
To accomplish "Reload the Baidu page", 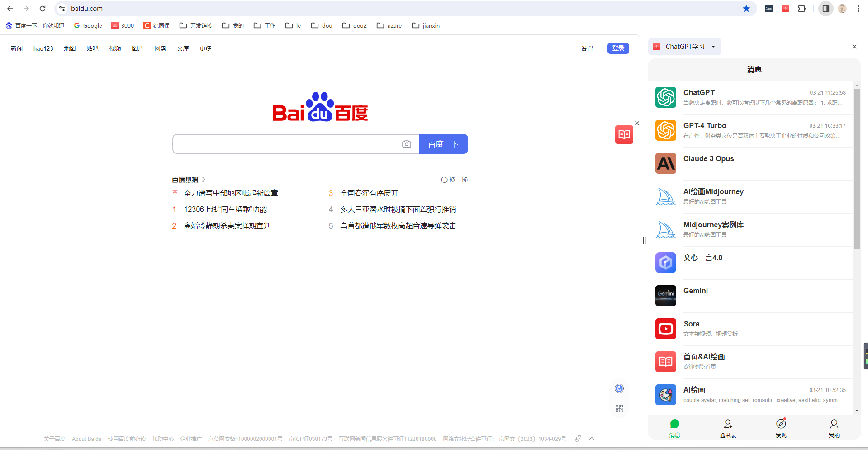I will pyautogui.click(x=43, y=9).
